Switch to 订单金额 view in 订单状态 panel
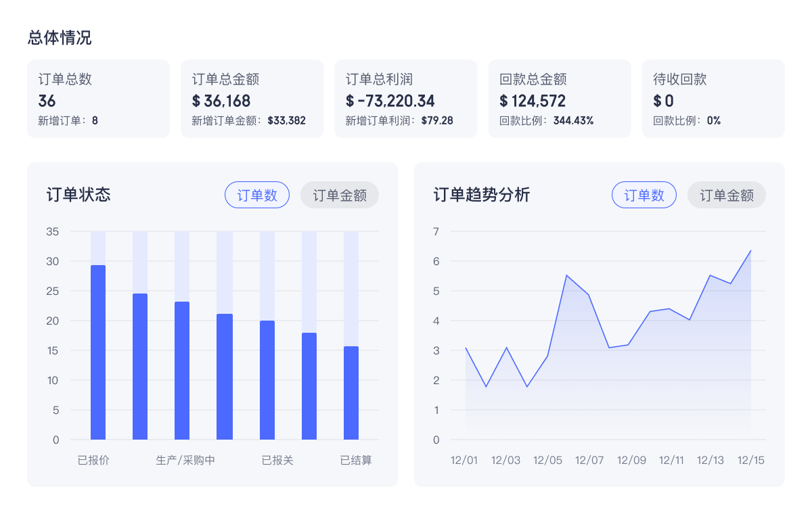 coord(339,195)
